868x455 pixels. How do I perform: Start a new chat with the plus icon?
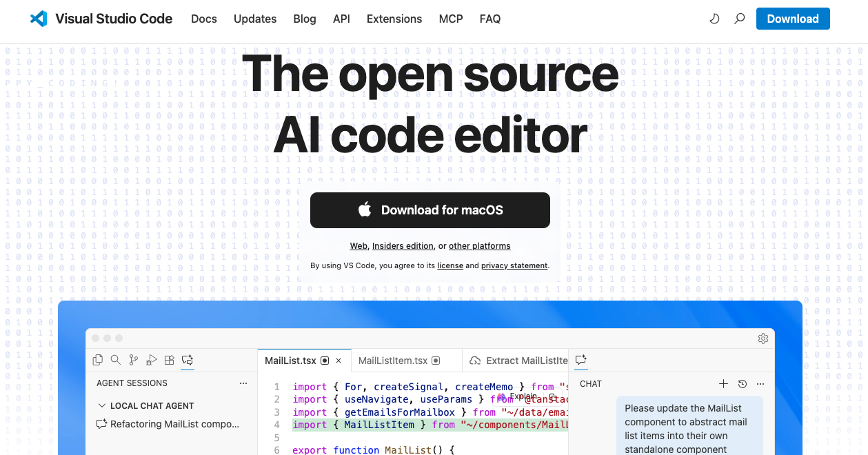pos(723,383)
